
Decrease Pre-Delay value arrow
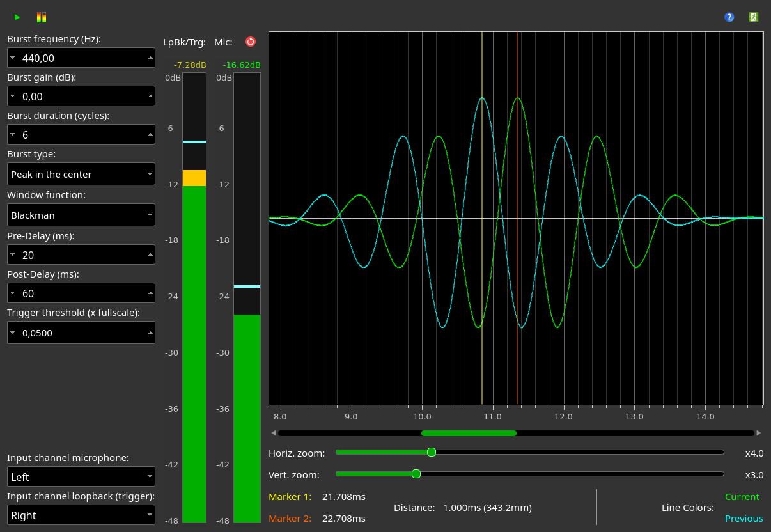12,255
